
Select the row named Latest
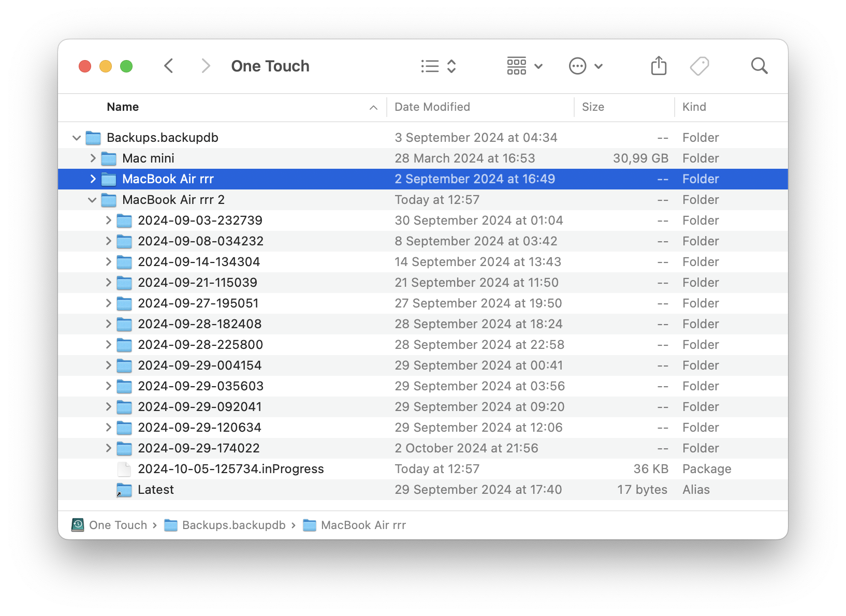[x=423, y=490]
